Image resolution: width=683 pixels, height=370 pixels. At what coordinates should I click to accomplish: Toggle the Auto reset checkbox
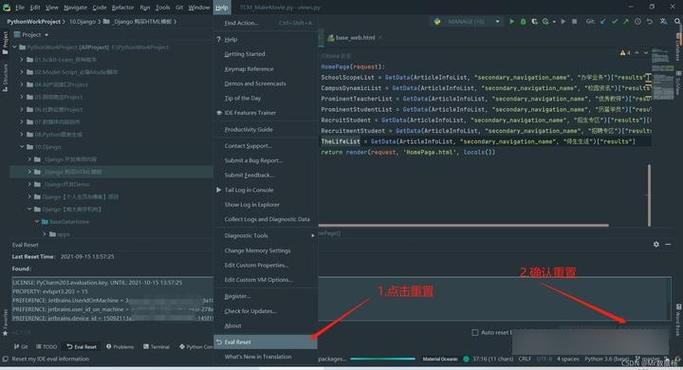pos(475,333)
